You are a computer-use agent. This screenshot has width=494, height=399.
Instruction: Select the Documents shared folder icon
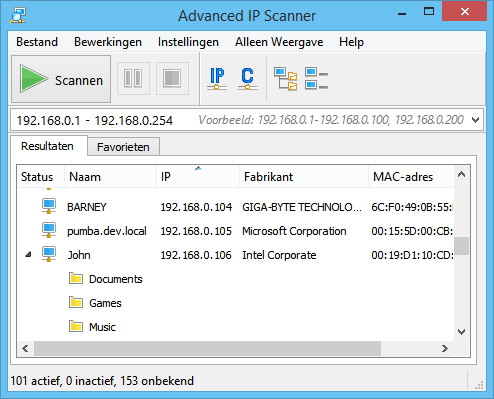point(76,278)
